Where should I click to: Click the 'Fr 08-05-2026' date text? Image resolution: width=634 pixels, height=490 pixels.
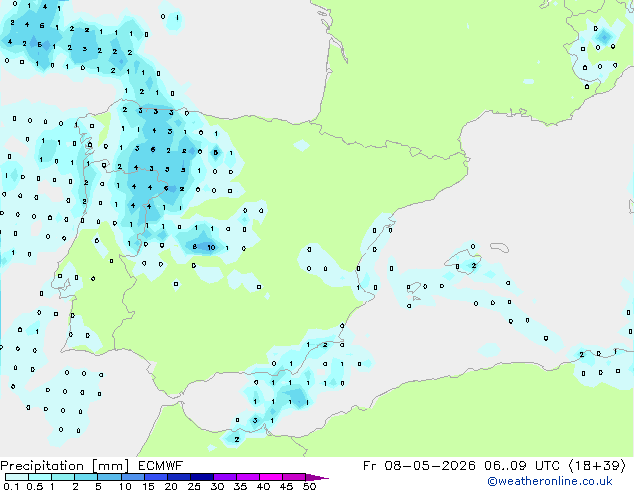pos(419,466)
